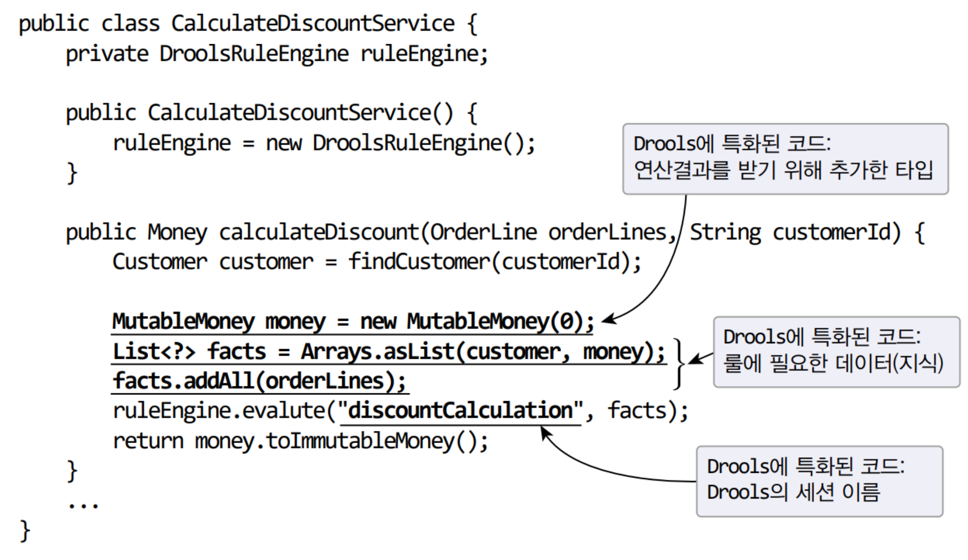Image resolution: width=968 pixels, height=560 pixels.
Task: Click the "MutableMoney money = new MutableMoney(0);" line
Action: [x=353, y=322]
